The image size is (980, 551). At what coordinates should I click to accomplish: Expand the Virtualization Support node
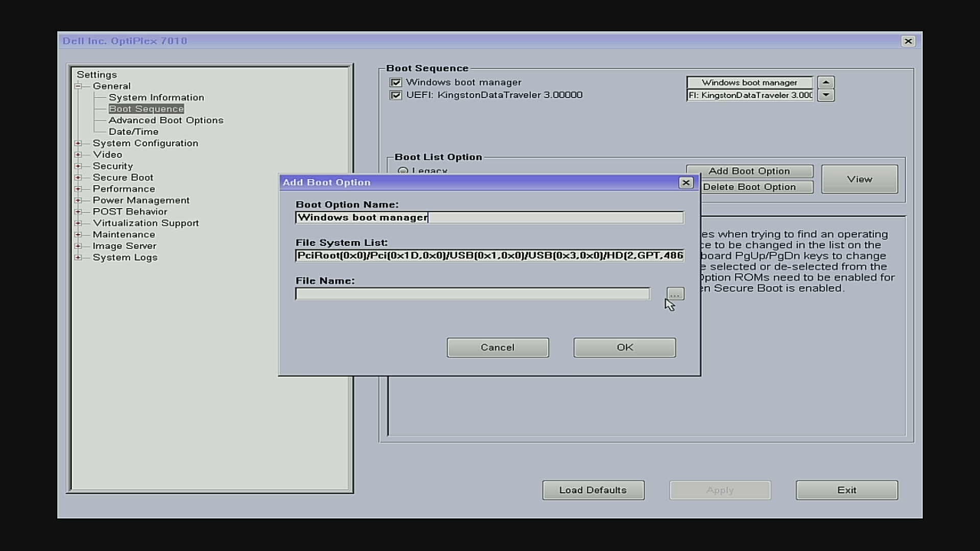[x=78, y=223]
